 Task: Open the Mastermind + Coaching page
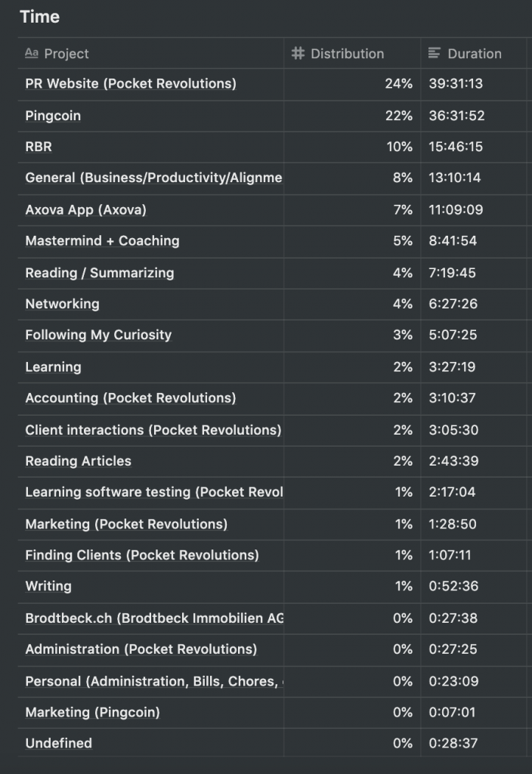point(102,241)
